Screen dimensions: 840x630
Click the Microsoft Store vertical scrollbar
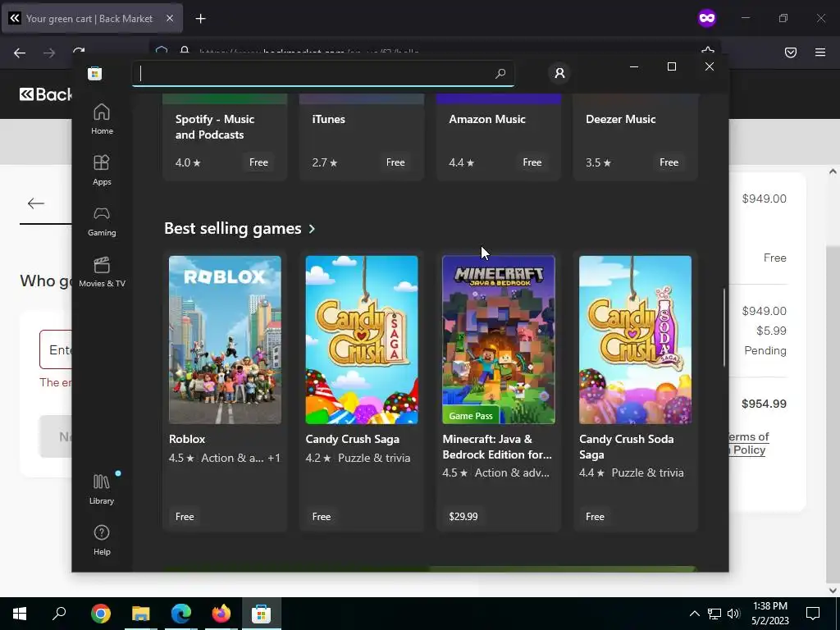(724, 328)
